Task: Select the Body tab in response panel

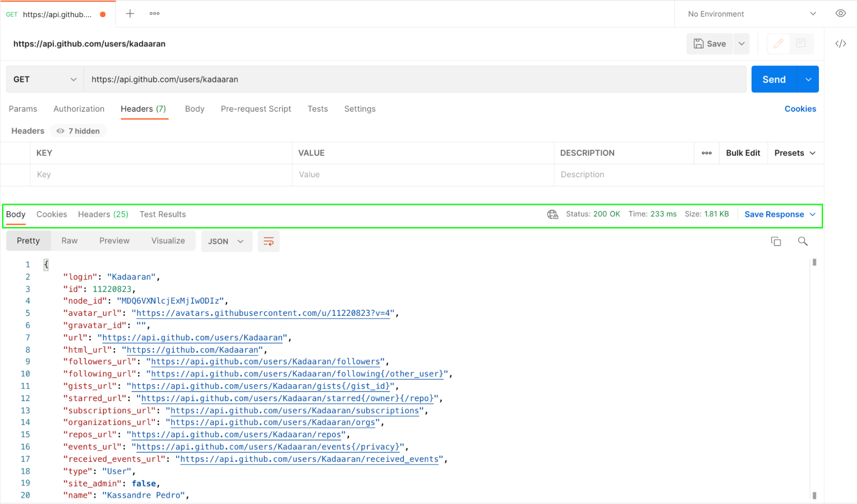Action: [16, 214]
